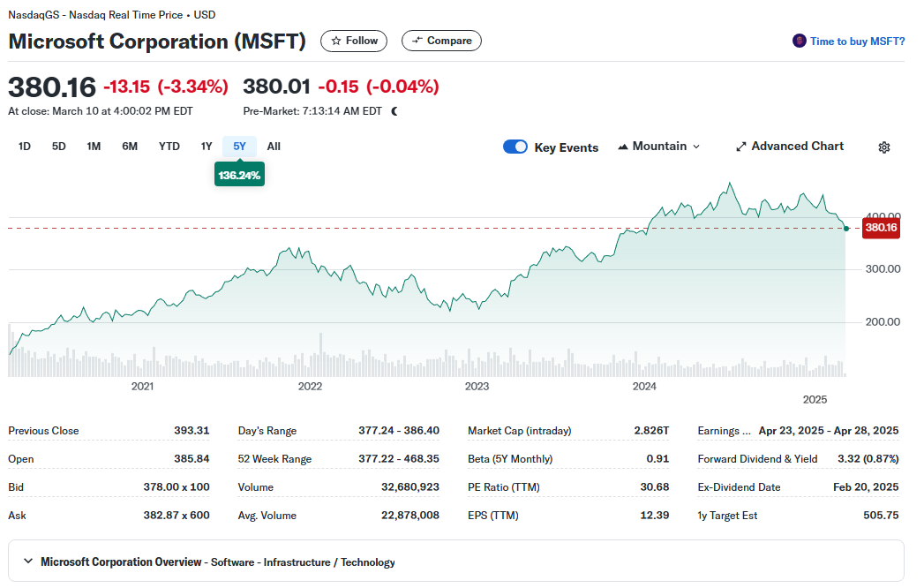
Task: Click the 2021 axis label
Action: pos(142,387)
